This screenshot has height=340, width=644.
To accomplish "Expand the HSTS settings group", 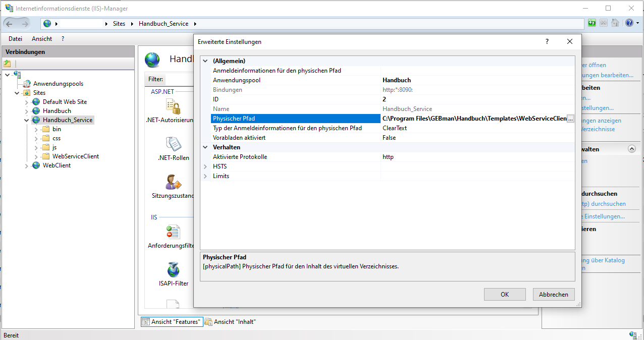I will (x=205, y=166).
